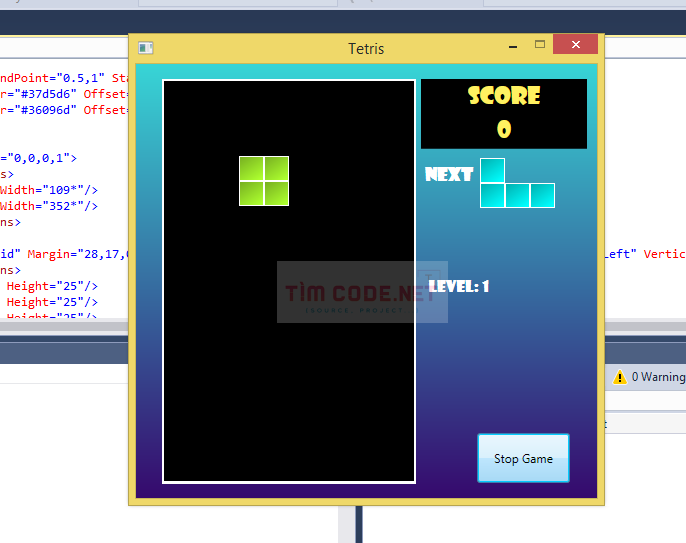The image size is (686, 543).
Task: Click the LEVEL: 1 label
Action: click(x=459, y=287)
